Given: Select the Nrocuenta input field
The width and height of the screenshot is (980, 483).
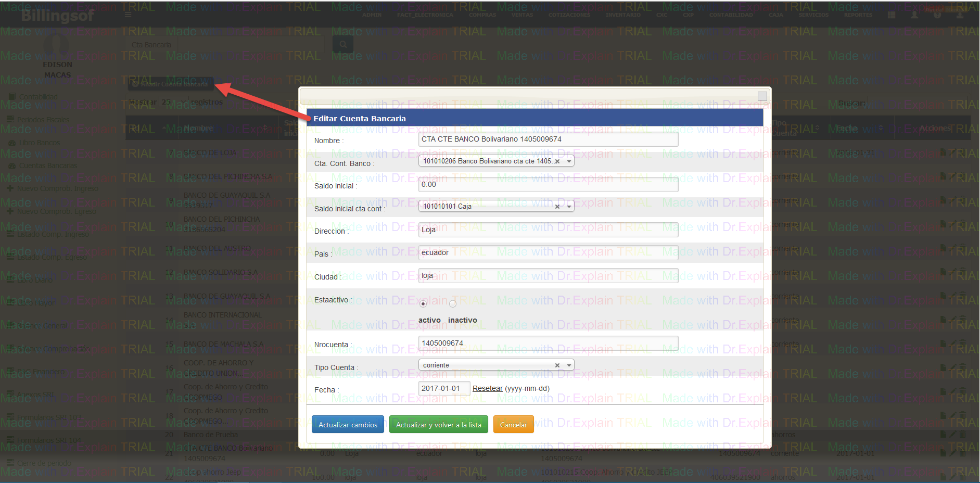Looking at the screenshot, I should click(x=548, y=344).
